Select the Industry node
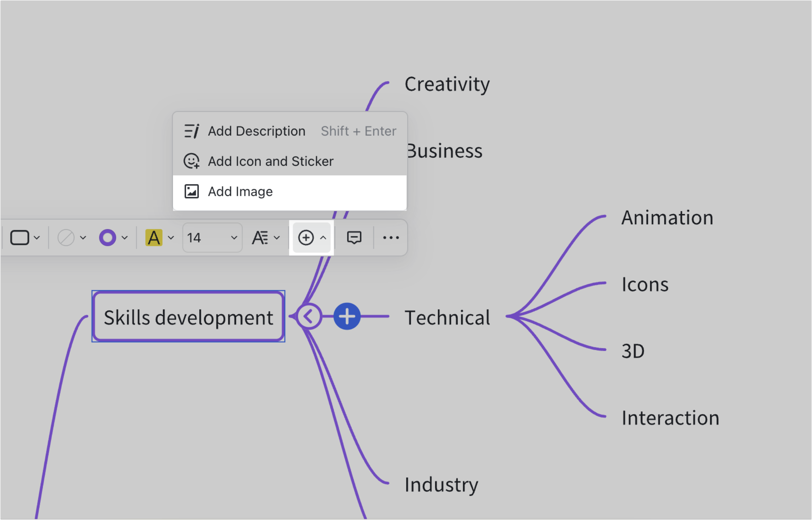Screen dimensions: 812x520 point(441,485)
